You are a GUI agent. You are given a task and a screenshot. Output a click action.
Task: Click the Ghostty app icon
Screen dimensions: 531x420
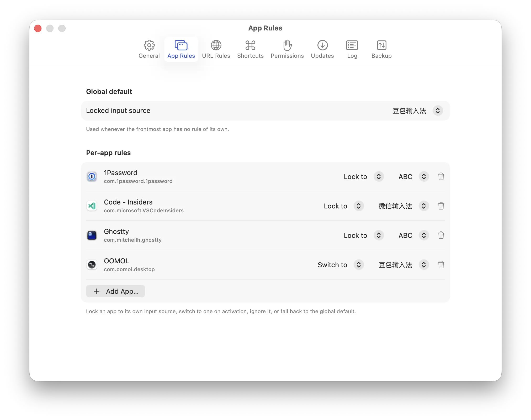pyautogui.click(x=92, y=235)
